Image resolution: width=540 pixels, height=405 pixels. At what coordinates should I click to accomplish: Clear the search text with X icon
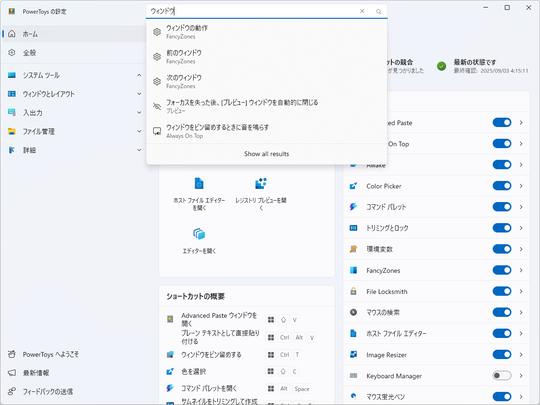point(362,11)
